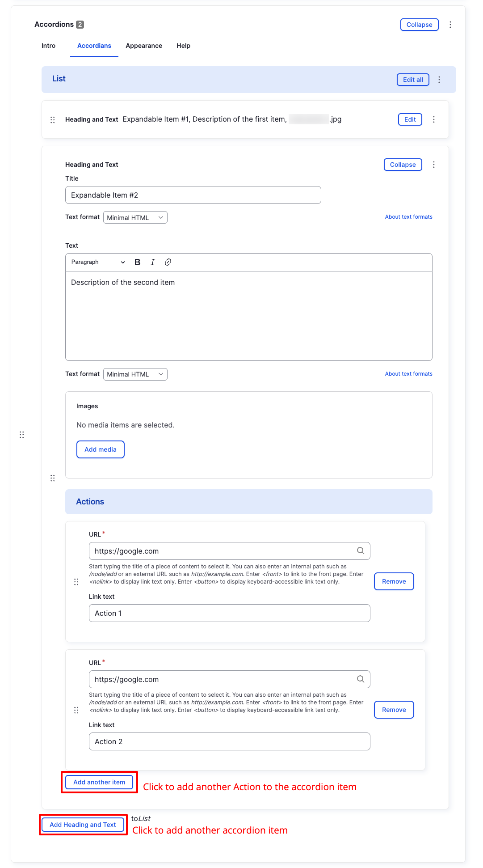Open the kebab menu beside Expandable Item #1's Edit button
Screen dimensions: 483x868
(433, 119)
